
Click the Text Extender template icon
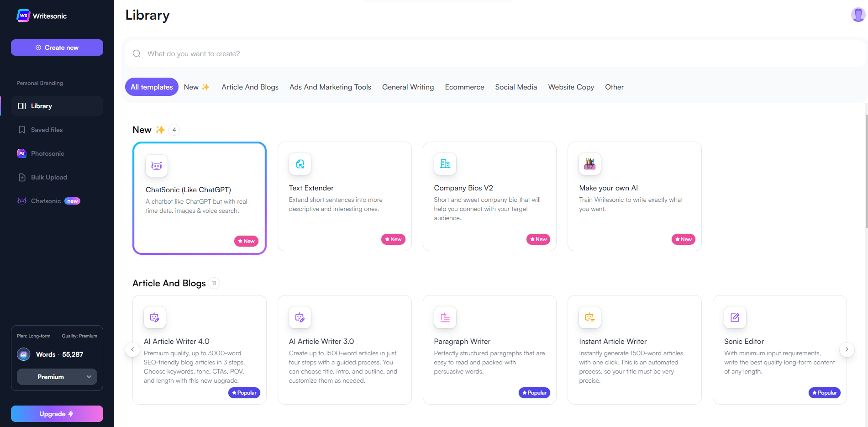pos(300,164)
